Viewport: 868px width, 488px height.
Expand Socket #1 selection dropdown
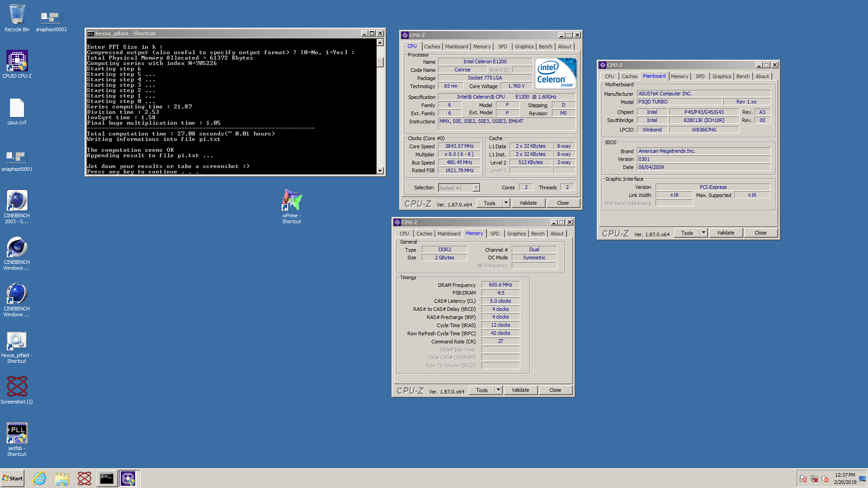(x=476, y=188)
